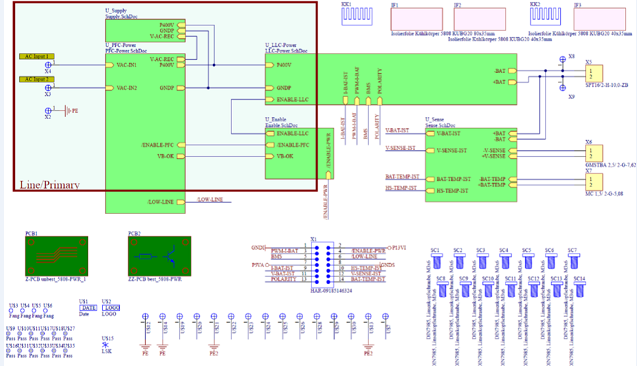Click the /LOW-LINE sheet entry port
Screen dimensions: 637x366
coord(180,202)
